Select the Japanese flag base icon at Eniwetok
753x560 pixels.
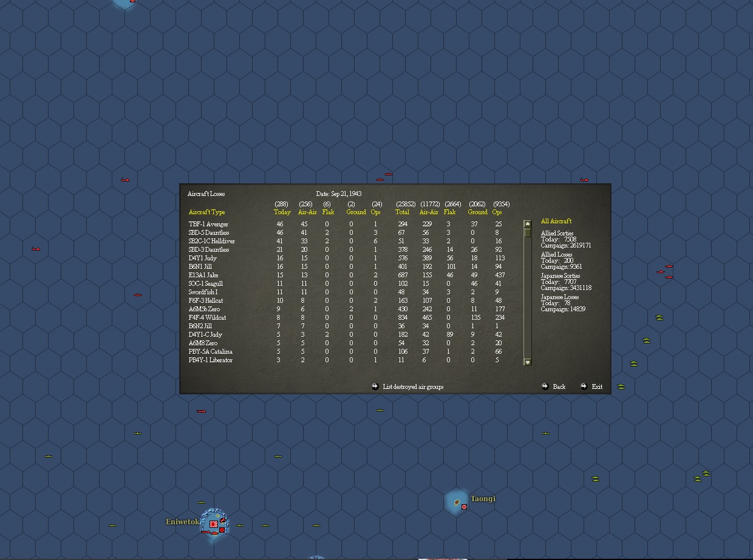[x=214, y=524]
